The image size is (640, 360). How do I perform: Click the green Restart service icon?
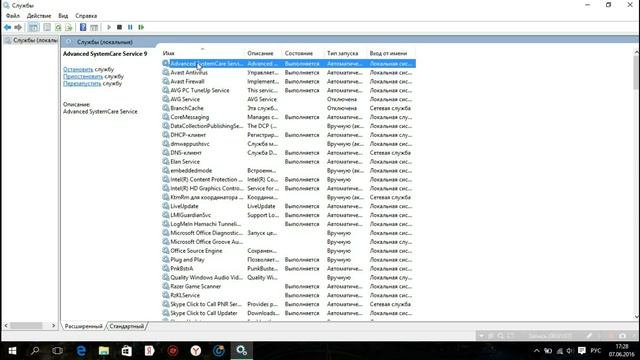click(141, 27)
